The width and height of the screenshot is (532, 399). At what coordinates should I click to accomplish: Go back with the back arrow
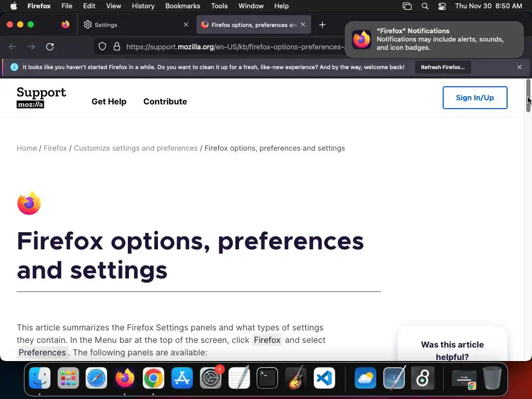pos(12,46)
